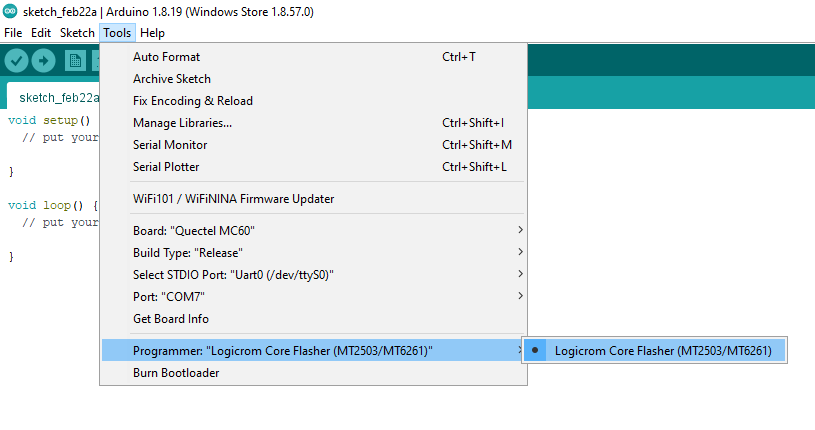Click the Verify checkmark toolbar button
The height and width of the screenshot is (430, 815).
[x=16, y=61]
